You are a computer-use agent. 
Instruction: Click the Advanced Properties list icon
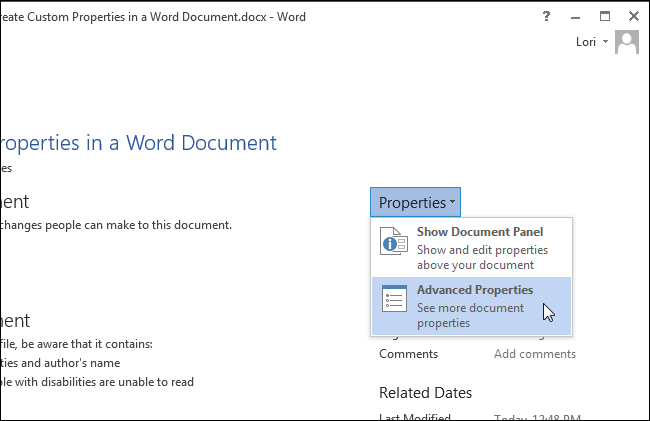(x=394, y=299)
